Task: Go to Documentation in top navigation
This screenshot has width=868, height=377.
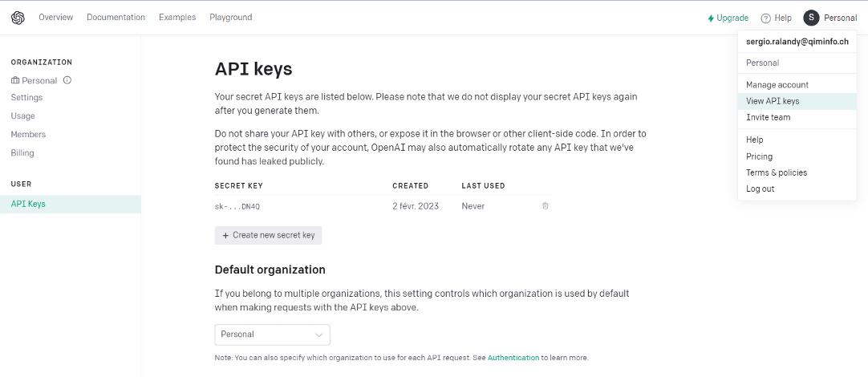Action: tap(116, 17)
